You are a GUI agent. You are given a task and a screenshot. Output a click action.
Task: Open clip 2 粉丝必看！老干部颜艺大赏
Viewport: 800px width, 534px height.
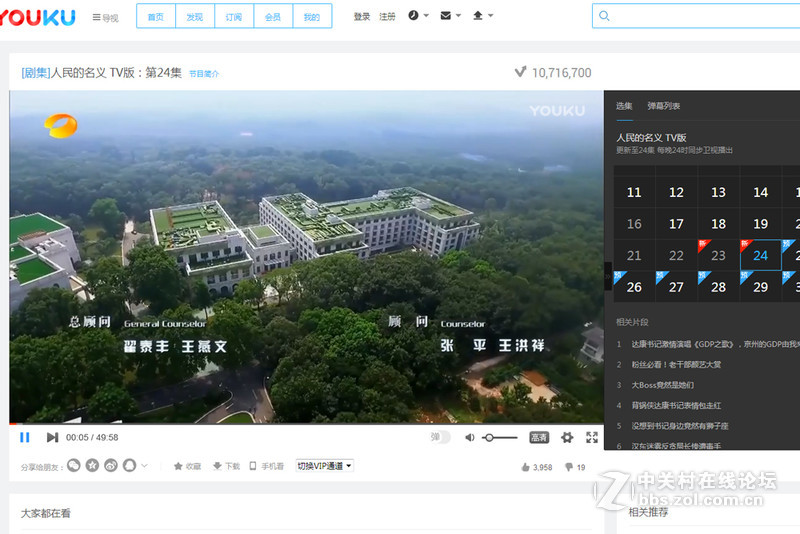(676, 365)
